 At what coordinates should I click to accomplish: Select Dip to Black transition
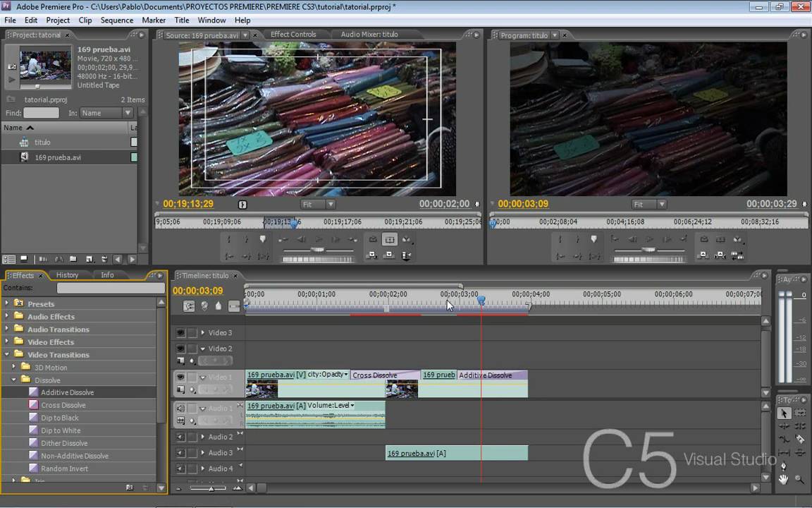[x=60, y=418]
